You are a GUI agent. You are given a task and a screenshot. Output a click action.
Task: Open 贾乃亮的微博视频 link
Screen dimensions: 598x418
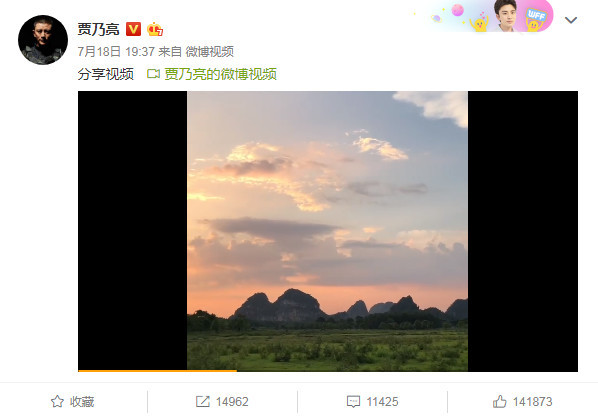[x=220, y=74]
